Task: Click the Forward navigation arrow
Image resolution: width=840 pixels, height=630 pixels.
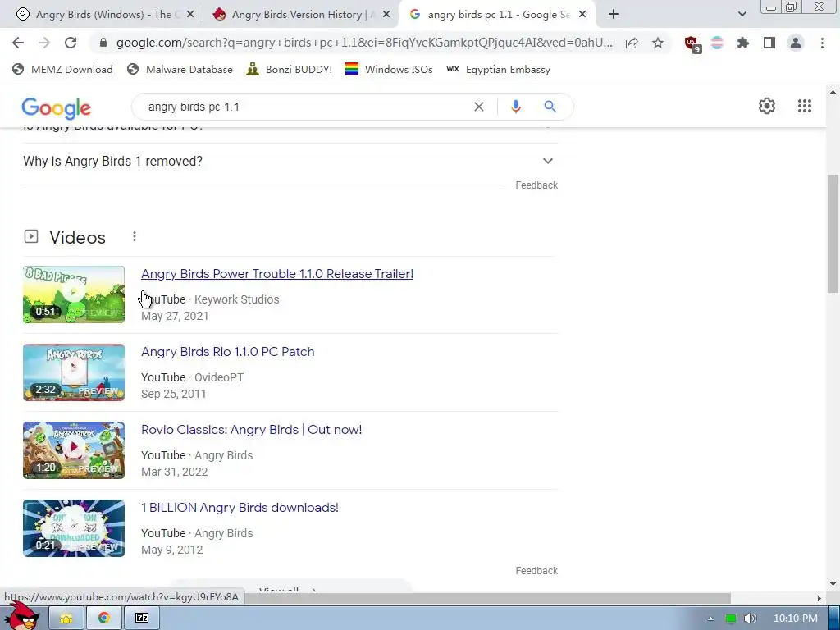Action: 44,43
